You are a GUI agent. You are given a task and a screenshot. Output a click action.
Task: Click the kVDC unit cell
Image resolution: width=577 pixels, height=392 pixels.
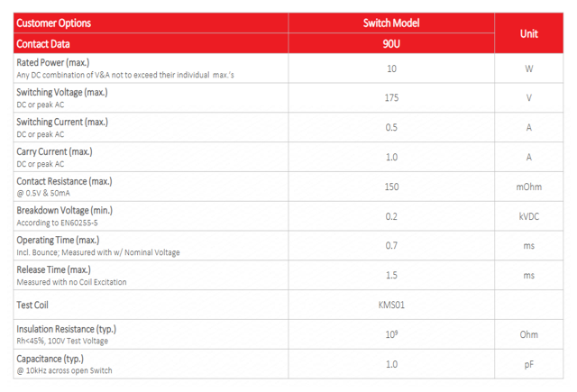coord(529,216)
